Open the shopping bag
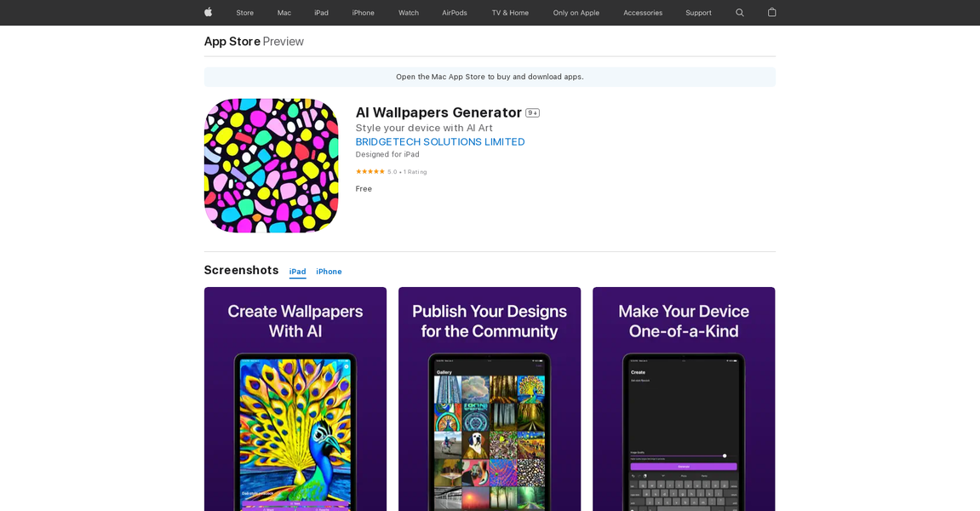The height and width of the screenshot is (511, 980). [x=771, y=13]
